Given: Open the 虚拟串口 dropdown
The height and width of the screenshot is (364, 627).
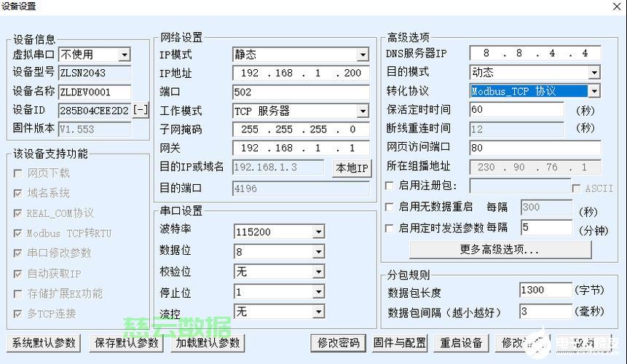Looking at the screenshot, I should (124, 55).
